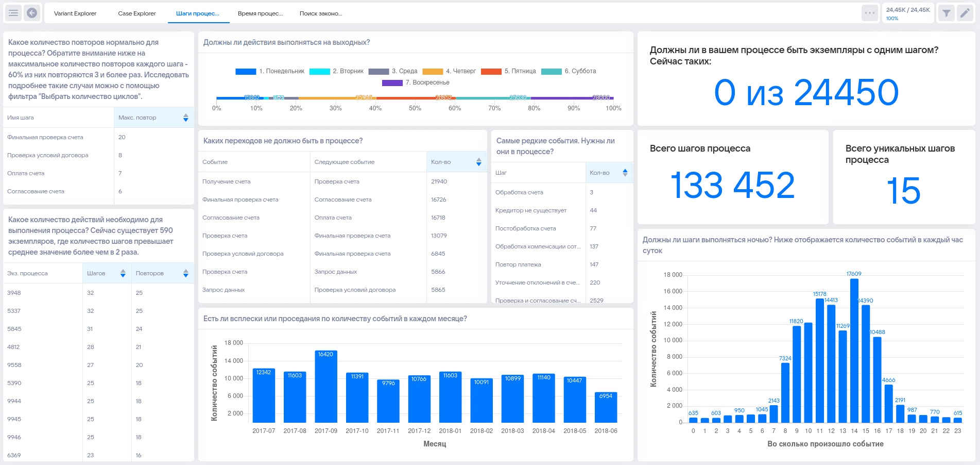
Task: Click the 2017-09 bar with 16420 events
Action: [326, 387]
